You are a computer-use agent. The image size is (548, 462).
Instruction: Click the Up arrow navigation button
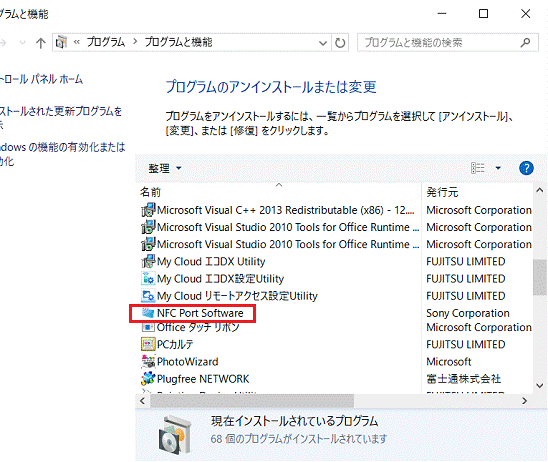(x=41, y=43)
